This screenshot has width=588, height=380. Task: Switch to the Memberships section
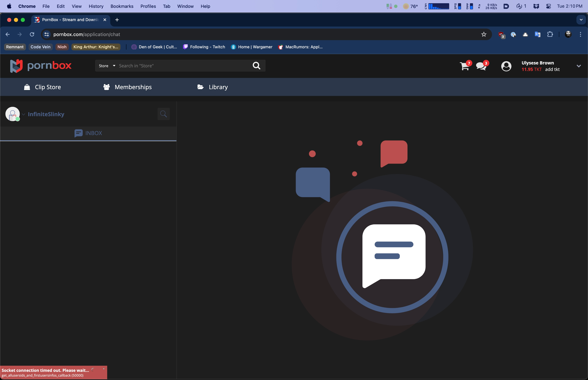[127, 87]
